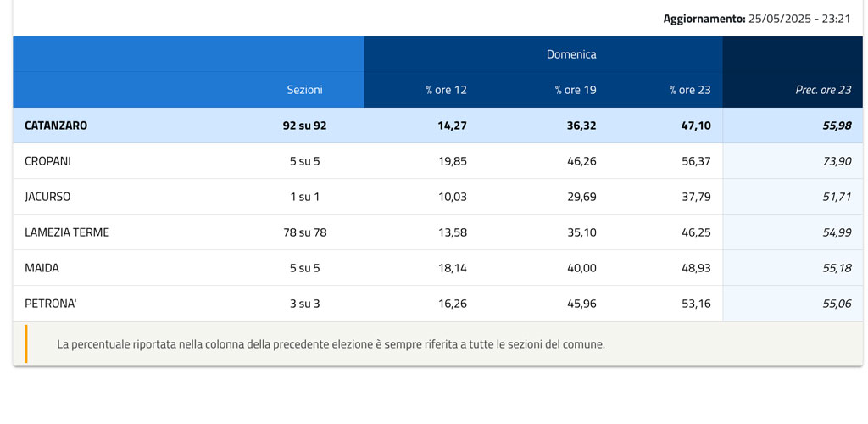Click the PETRONA' municipality name

pos(51,304)
